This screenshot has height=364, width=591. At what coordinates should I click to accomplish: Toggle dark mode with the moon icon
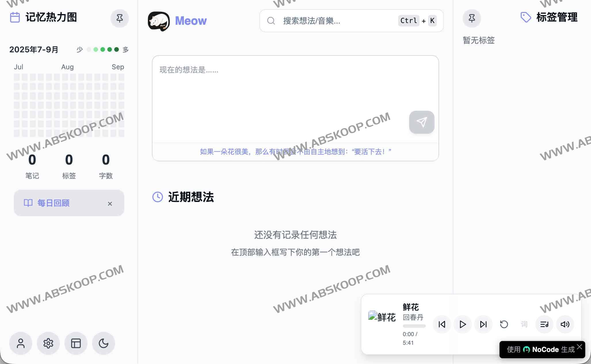pos(103,343)
